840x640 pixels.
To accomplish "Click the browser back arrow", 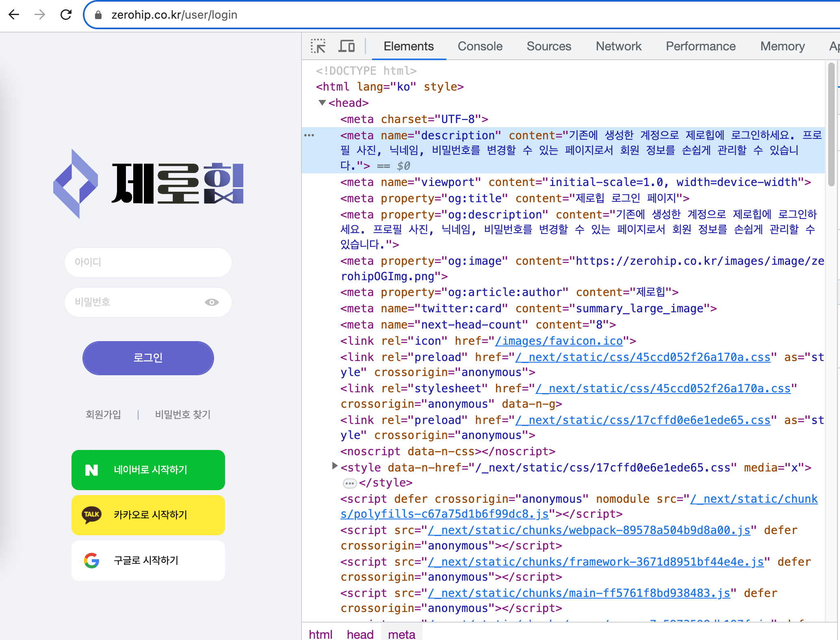I will pos(14,15).
